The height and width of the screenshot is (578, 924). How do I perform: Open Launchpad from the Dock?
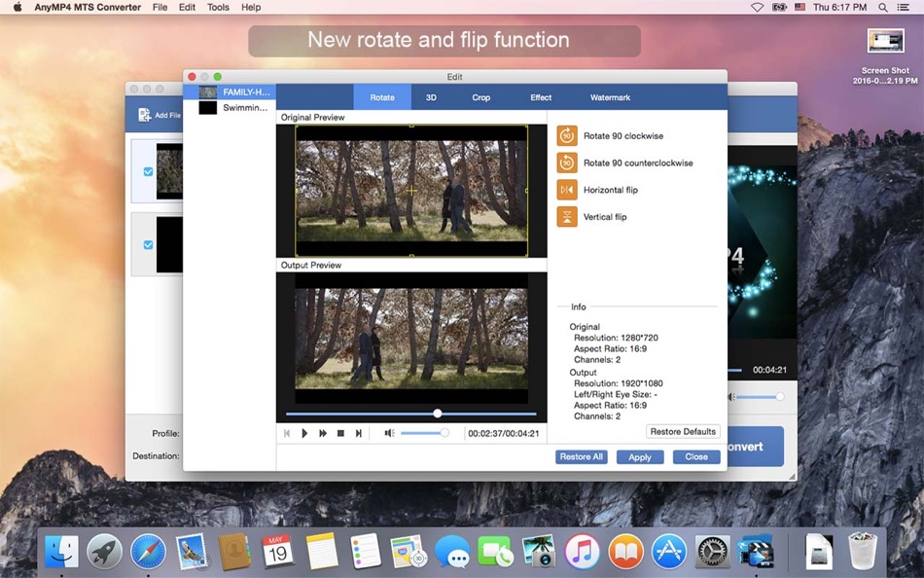(x=104, y=550)
